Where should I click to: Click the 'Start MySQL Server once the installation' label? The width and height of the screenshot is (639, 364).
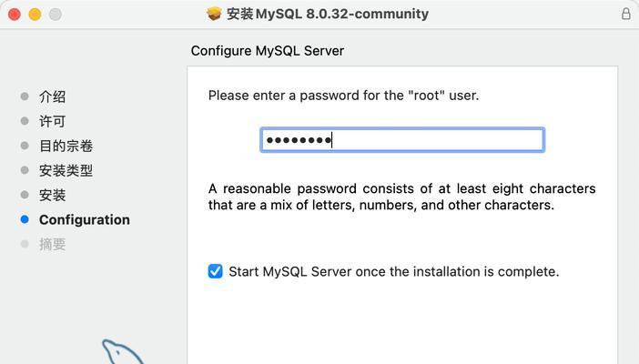point(393,271)
